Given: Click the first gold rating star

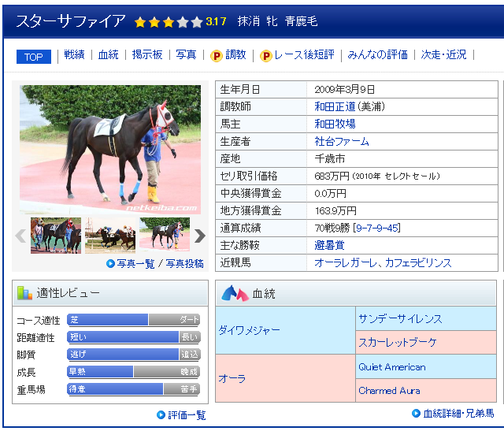Looking at the screenshot, I should click(x=140, y=23).
